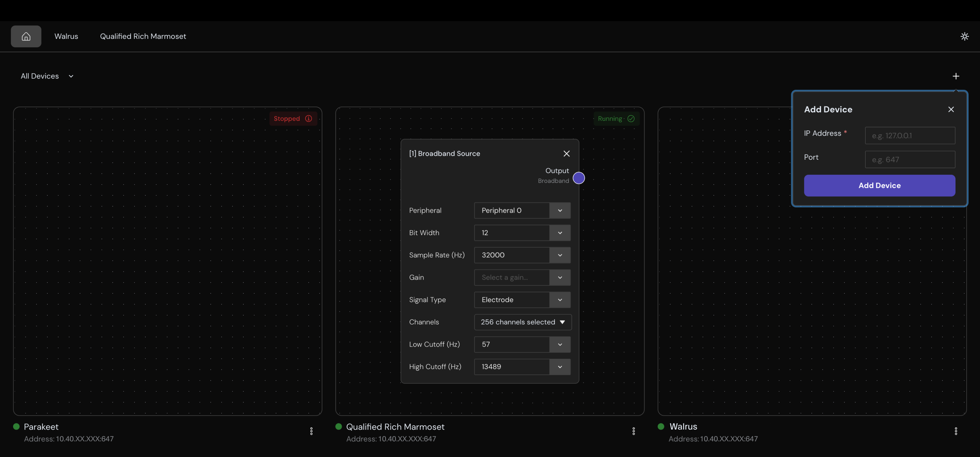
Task: Open the Bit Width dropdown
Action: point(522,233)
